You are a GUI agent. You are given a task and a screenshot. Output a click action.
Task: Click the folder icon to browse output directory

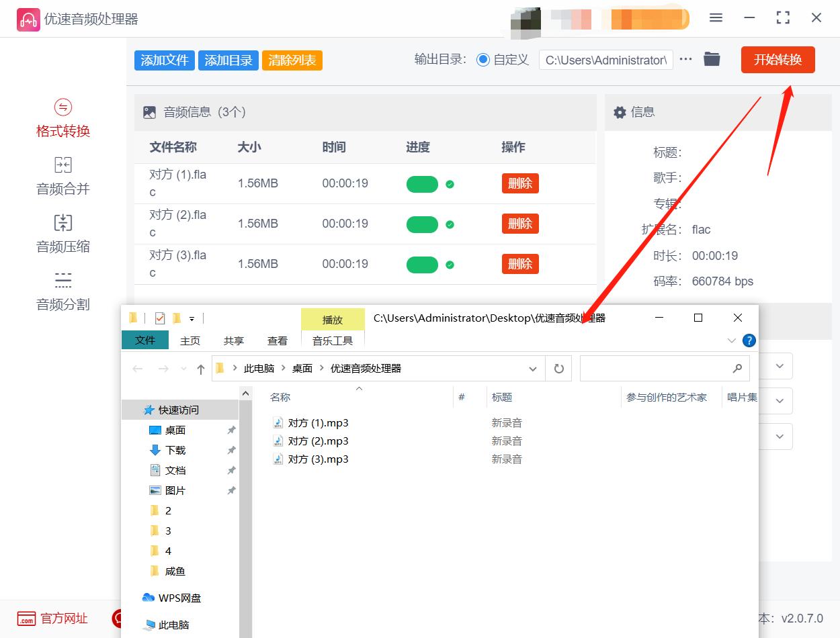coord(712,59)
